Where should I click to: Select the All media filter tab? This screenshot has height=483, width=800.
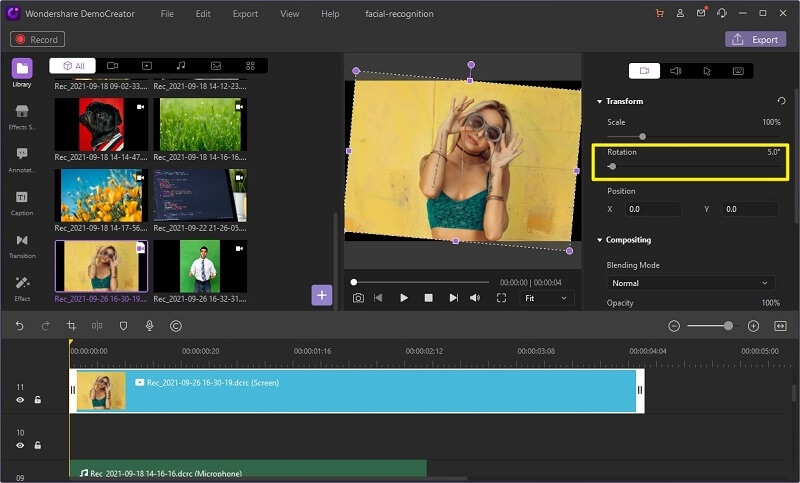[72, 65]
